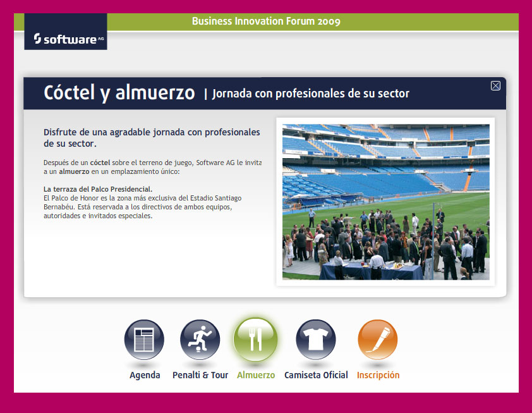Open the orange Inscripción pen icon
532x413 pixels.
[377, 340]
